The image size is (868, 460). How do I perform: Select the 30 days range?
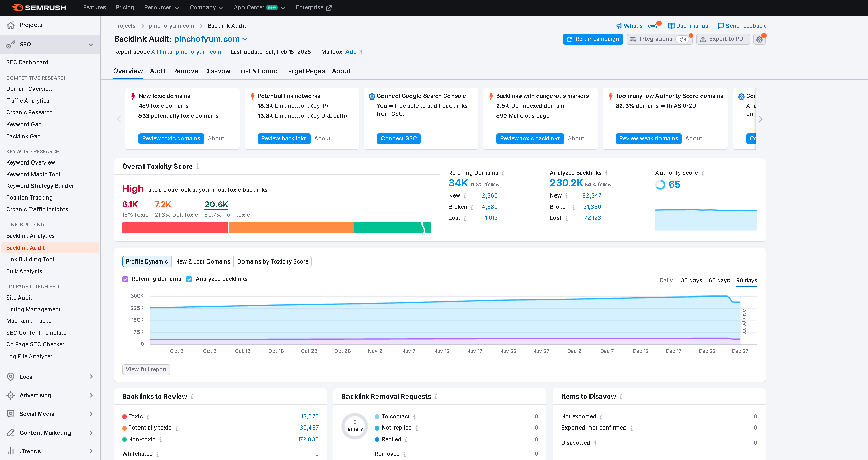(x=691, y=281)
